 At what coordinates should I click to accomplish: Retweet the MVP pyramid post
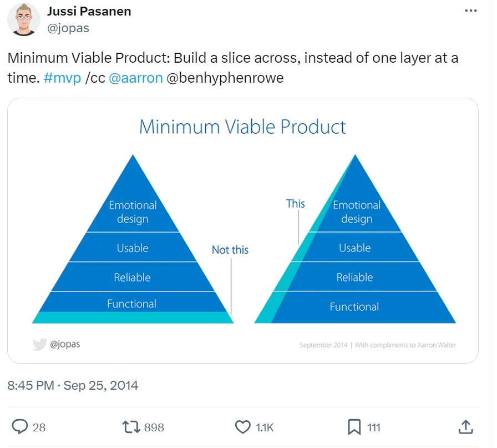click(130, 427)
